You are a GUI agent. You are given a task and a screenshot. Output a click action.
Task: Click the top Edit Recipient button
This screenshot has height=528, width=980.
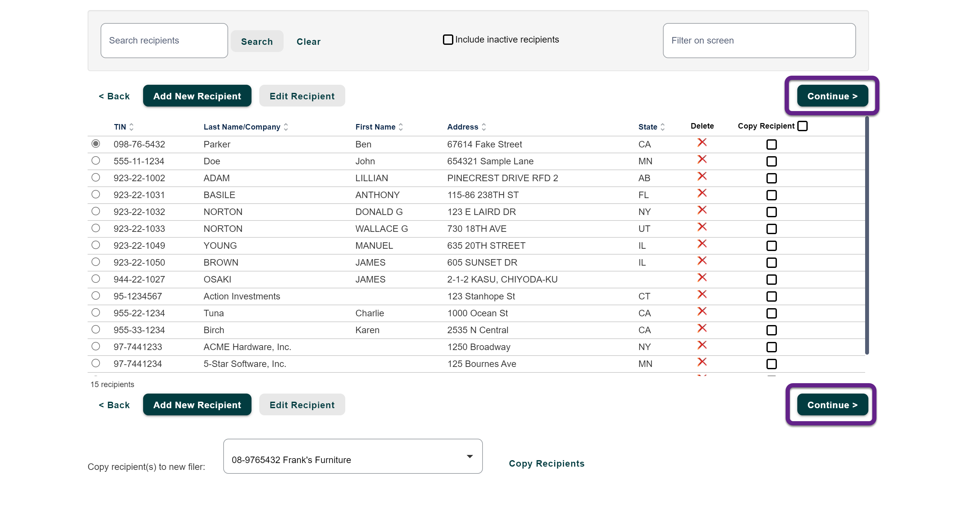[x=302, y=96]
